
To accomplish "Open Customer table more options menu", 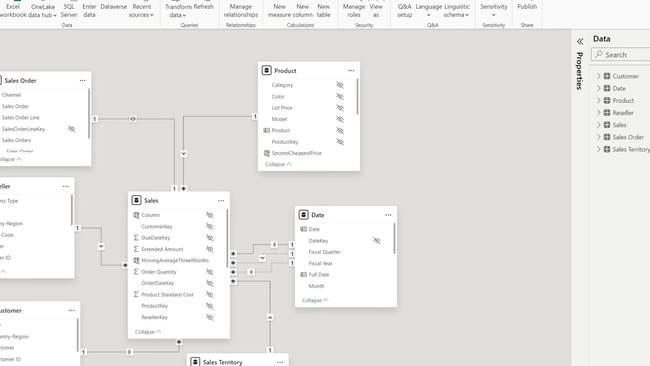I will coord(71,310).
